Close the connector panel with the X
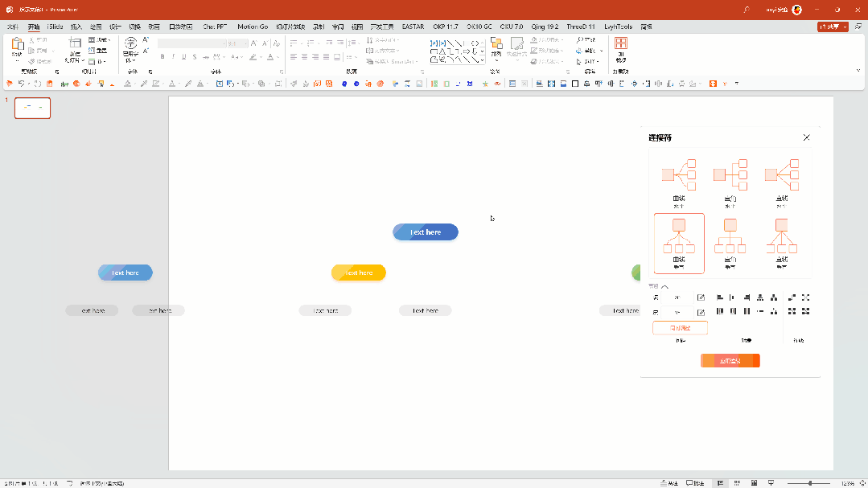868x488 pixels. click(x=806, y=137)
